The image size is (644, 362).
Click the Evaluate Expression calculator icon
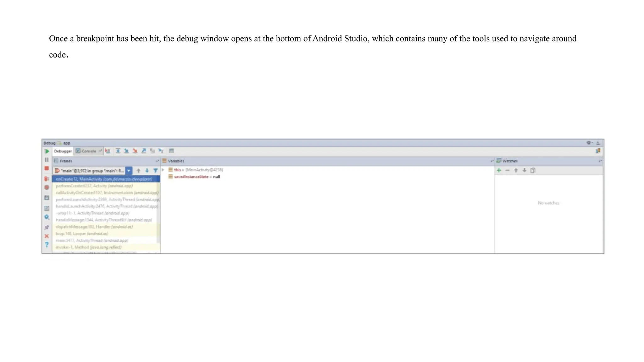171,151
